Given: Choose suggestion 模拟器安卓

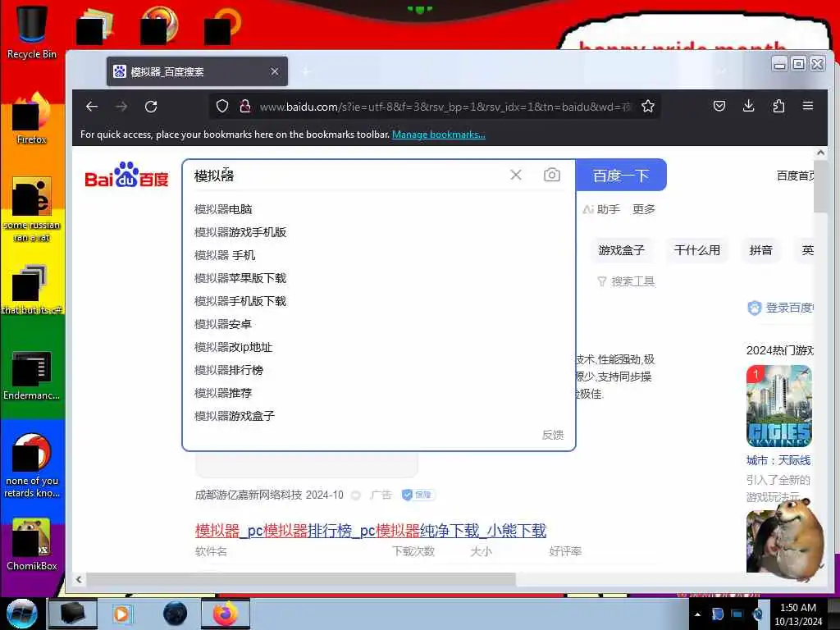Looking at the screenshot, I should (223, 324).
